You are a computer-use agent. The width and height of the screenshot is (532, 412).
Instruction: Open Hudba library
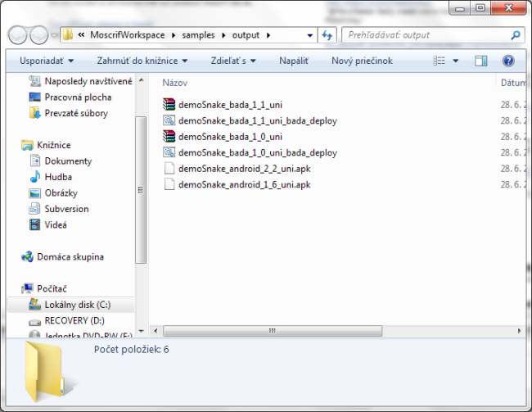point(51,177)
